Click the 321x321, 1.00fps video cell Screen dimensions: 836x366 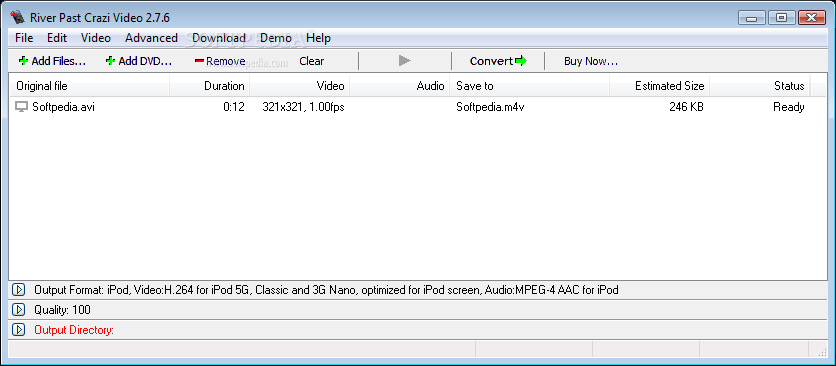(303, 107)
